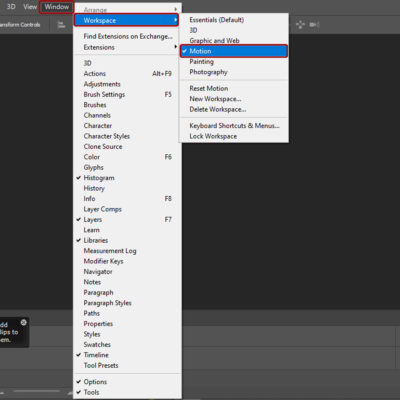This screenshot has height=400, width=400.
Task: Open the Brush Settings panel
Action: point(127,94)
